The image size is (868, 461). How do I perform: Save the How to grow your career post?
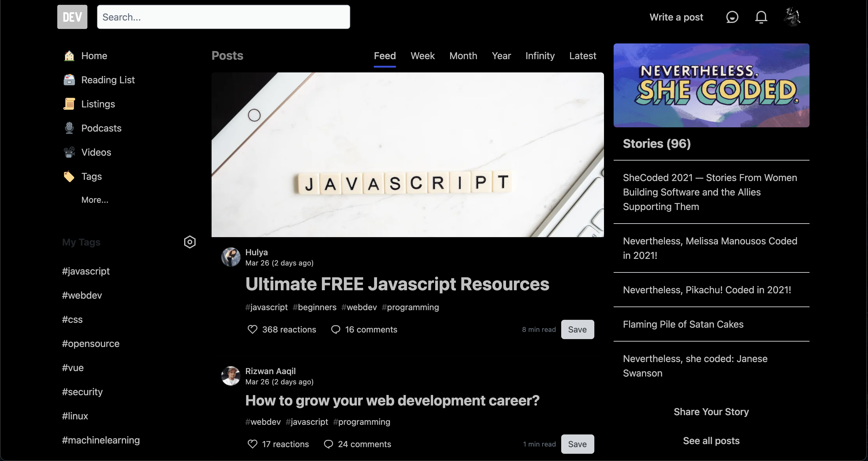[577, 444]
